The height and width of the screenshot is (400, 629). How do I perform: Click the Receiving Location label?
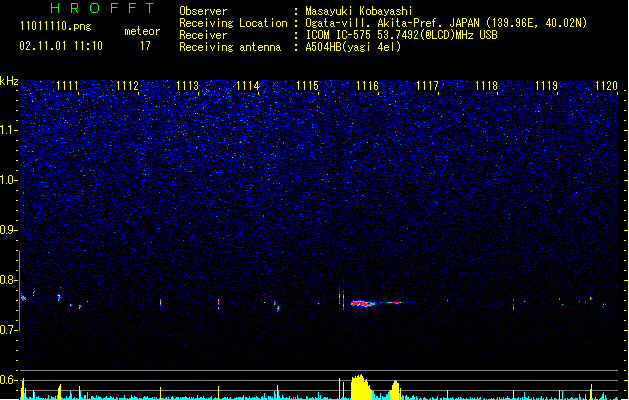[x=233, y=23]
